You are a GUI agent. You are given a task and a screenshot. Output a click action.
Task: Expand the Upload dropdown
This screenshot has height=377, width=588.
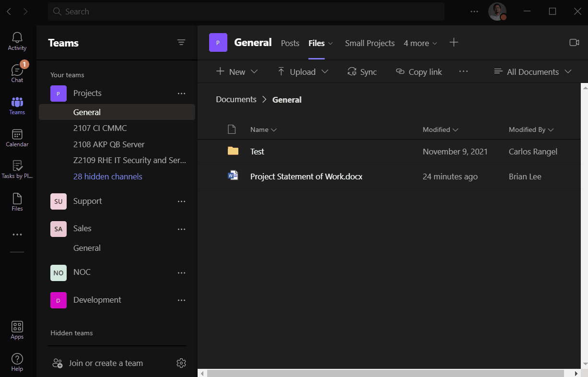click(x=325, y=71)
